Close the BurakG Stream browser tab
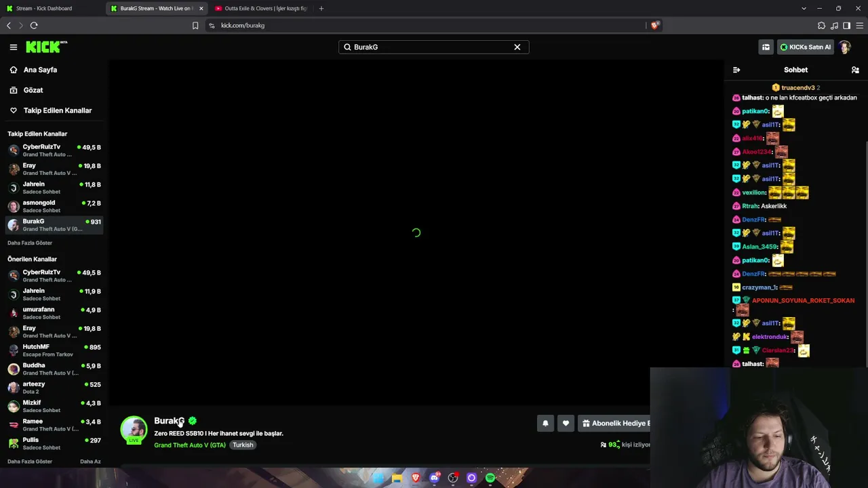868x488 pixels. click(201, 8)
